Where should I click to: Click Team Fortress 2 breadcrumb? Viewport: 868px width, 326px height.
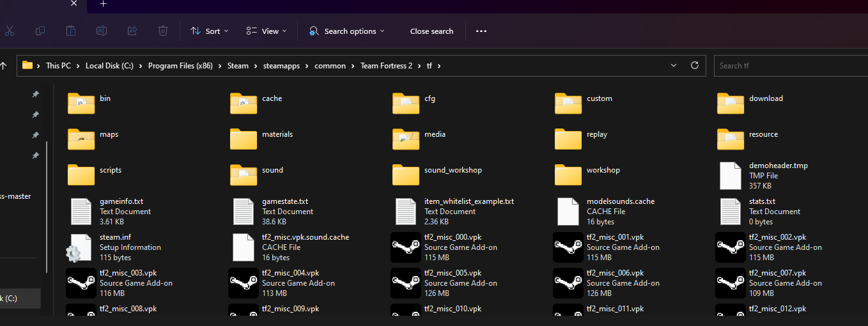[x=386, y=66]
